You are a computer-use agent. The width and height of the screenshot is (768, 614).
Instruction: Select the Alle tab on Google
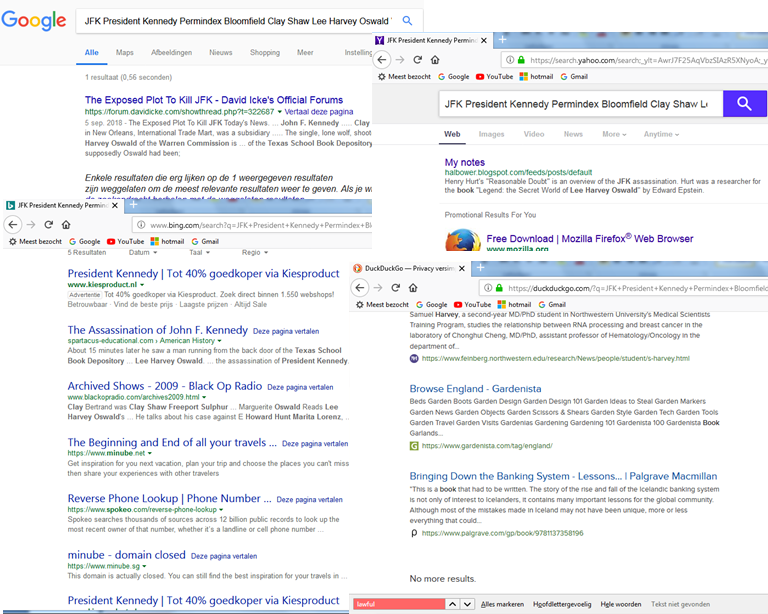point(92,52)
